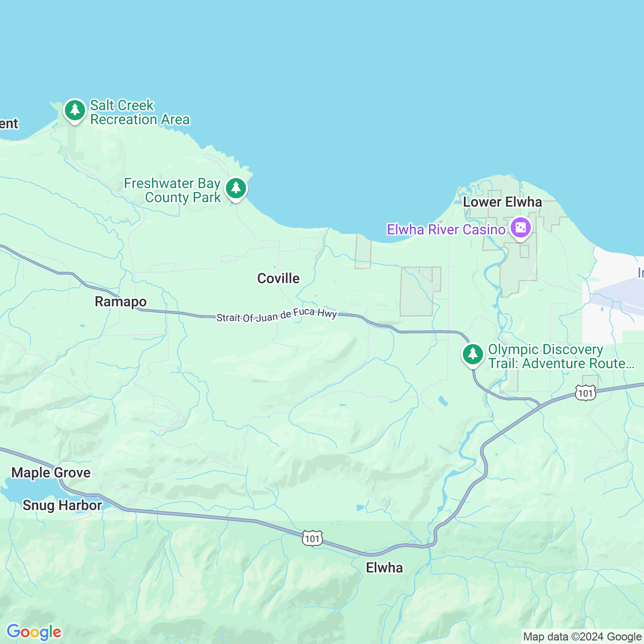This screenshot has width=644, height=644.
Task: Click the Freshwater Bay County Park pin
Action: [x=236, y=190]
